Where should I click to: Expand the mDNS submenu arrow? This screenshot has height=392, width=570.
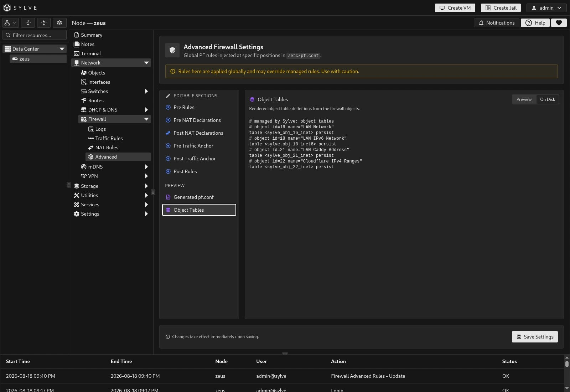tap(146, 167)
